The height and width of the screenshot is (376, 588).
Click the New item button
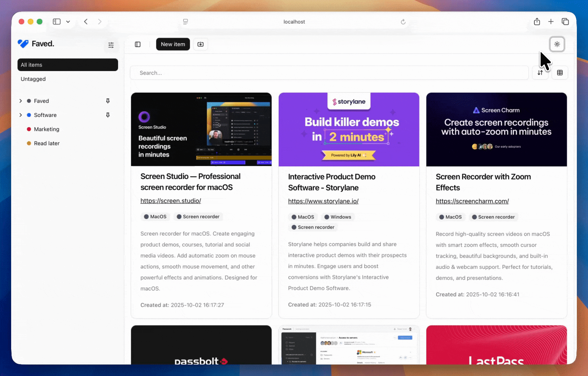point(173,44)
